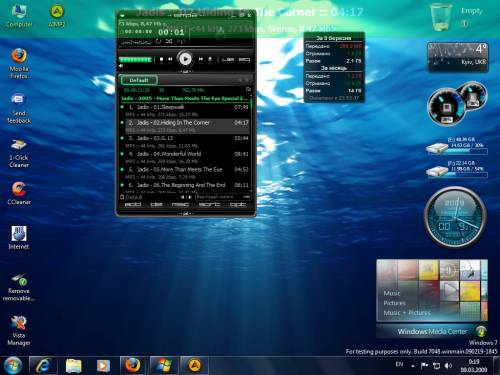Launch CCleaner from the desktop
Image resolution: width=500 pixels, height=375 pixels.
coord(19,193)
